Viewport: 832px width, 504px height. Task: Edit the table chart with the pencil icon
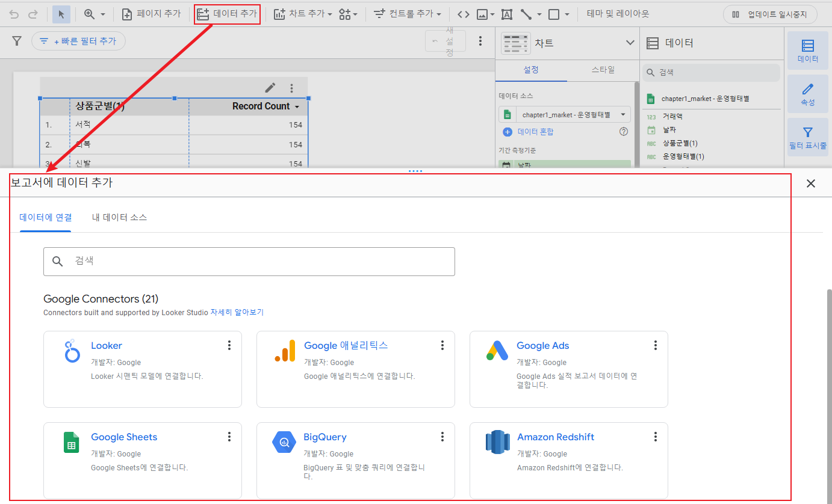[x=270, y=88]
